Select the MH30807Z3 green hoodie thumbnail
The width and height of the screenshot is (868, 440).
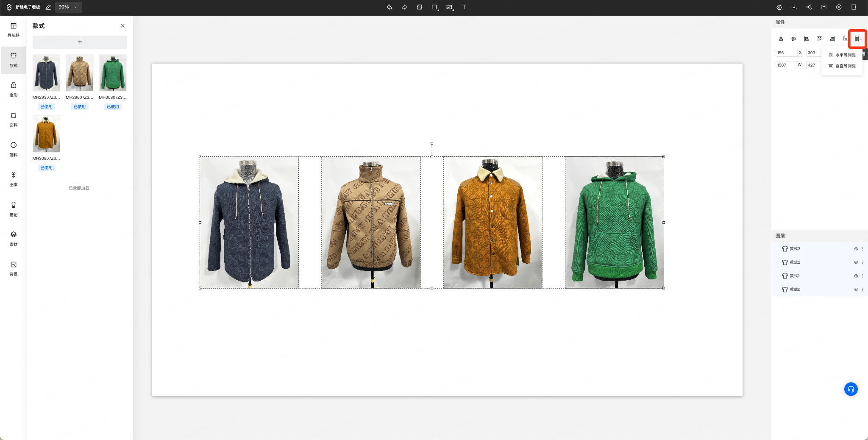tap(113, 73)
